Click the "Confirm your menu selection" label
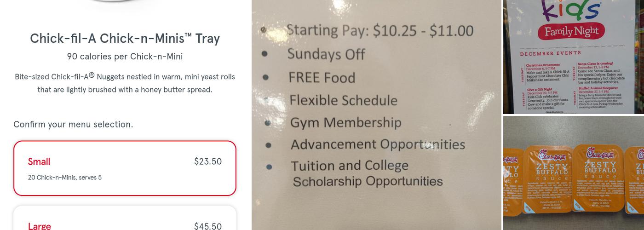Image resolution: width=644 pixels, height=230 pixels. point(73,124)
